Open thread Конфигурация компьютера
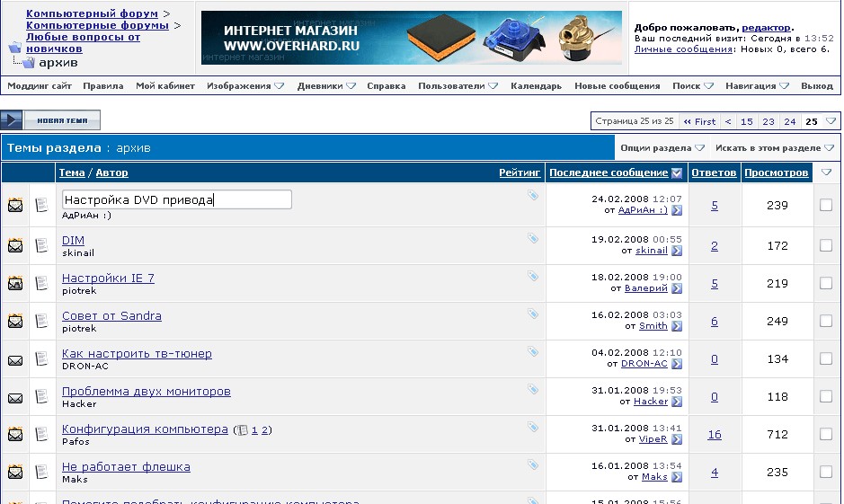 [x=145, y=429]
